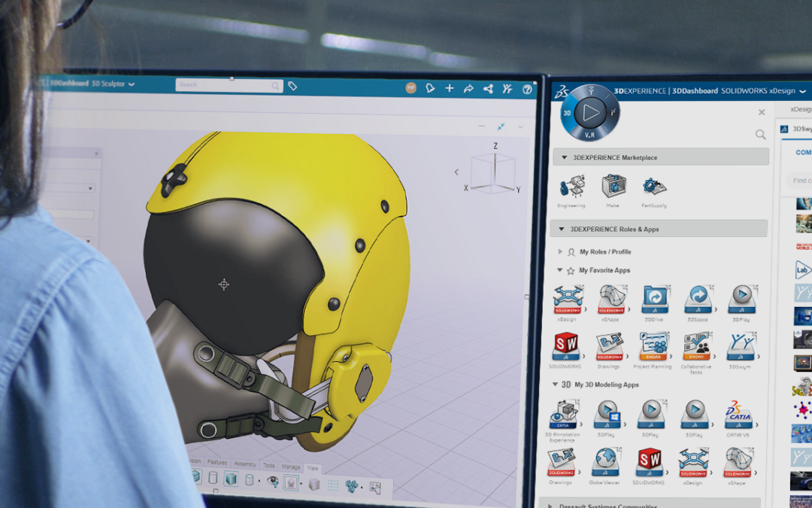Image resolution: width=812 pixels, height=508 pixels.
Task: Open the 3D Sculptor title dropdown
Action: (132, 84)
